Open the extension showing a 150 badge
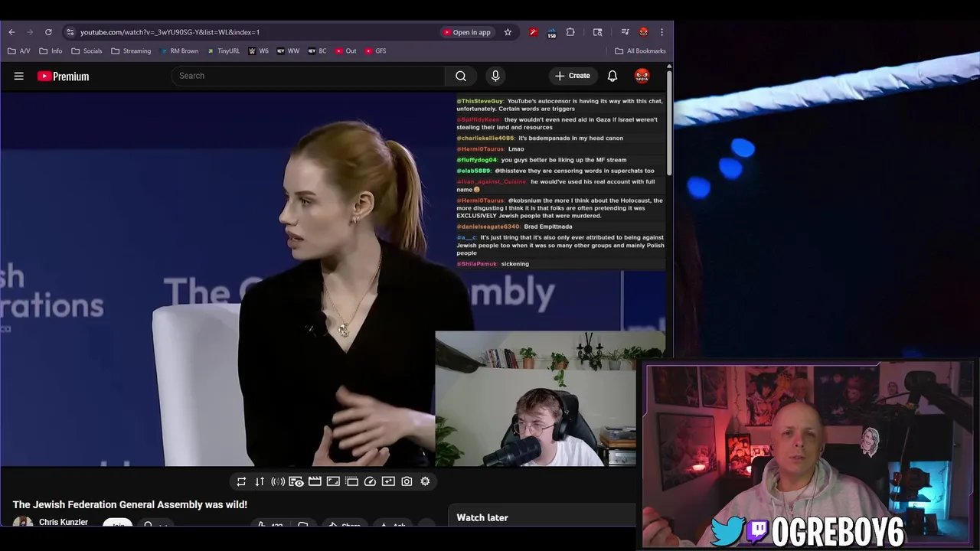The width and height of the screenshot is (980, 551). coord(551,32)
